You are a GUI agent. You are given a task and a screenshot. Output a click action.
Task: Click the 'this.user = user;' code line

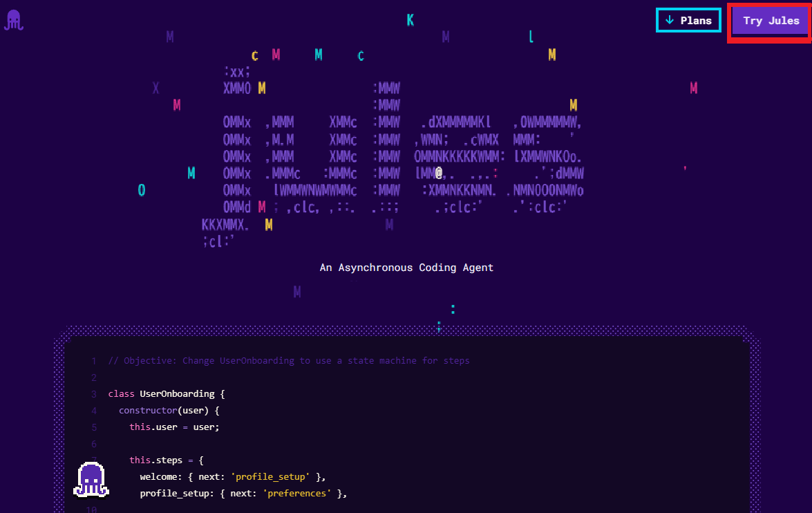[x=175, y=427]
